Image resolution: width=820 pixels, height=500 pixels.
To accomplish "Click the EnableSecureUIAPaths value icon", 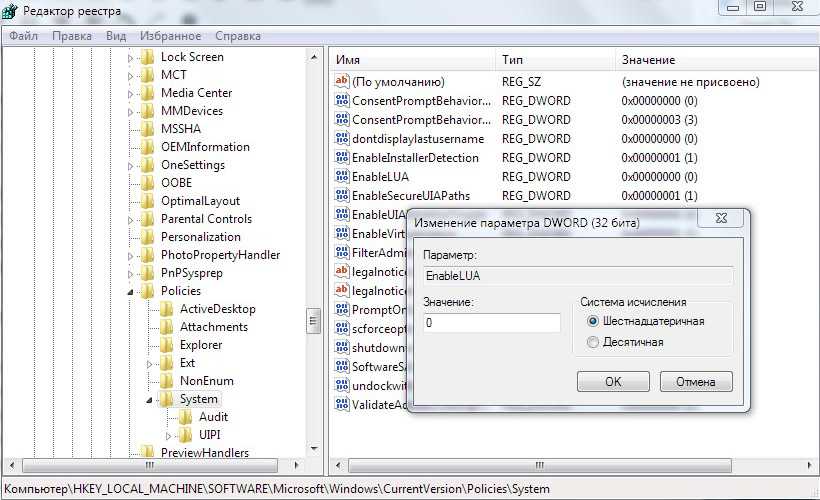I will point(341,196).
